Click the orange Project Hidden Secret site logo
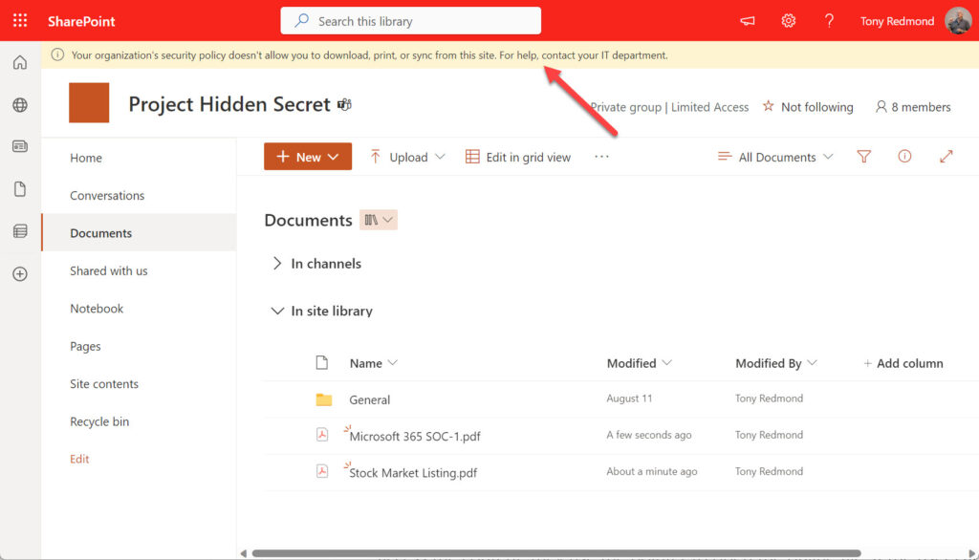 click(x=89, y=103)
